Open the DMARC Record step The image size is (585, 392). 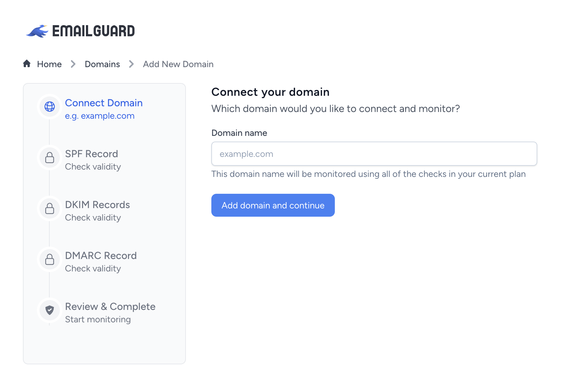point(101,256)
